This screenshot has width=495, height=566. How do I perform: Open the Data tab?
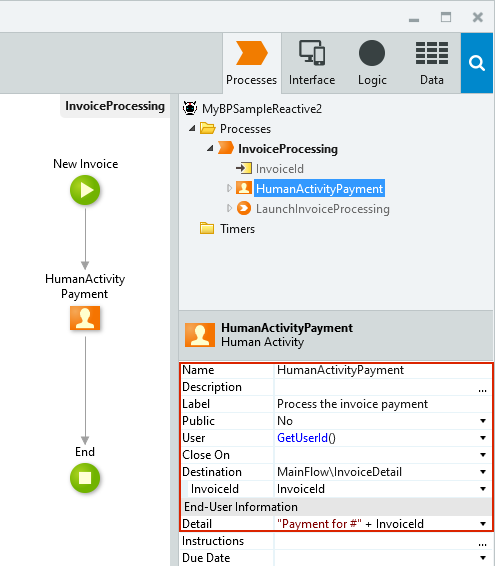click(x=431, y=63)
